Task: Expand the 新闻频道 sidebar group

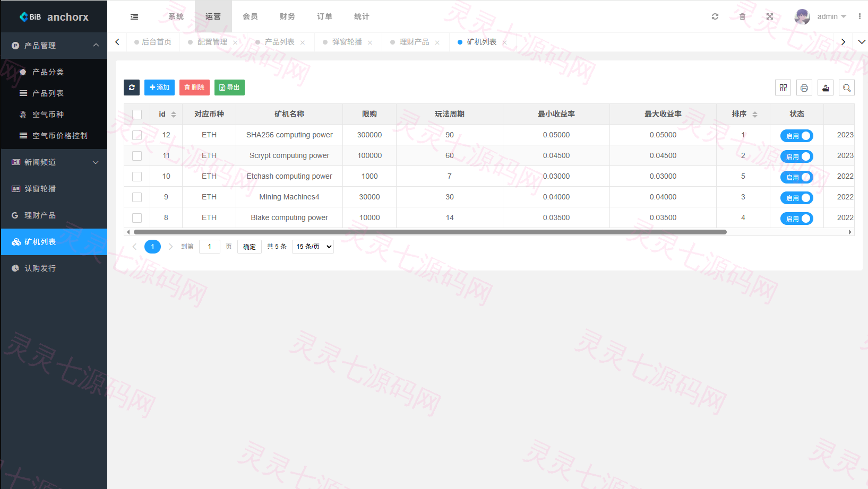Action: pos(54,162)
